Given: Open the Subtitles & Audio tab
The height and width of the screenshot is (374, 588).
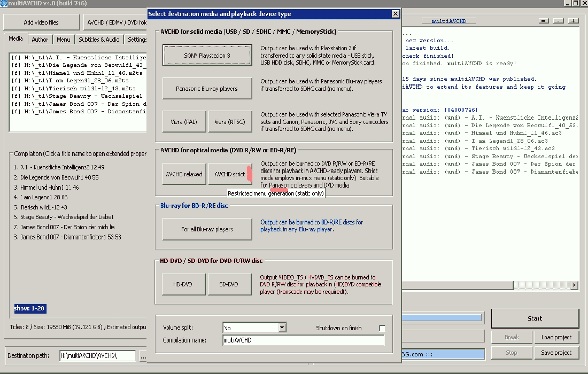Looking at the screenshot, I should [99, 40].
